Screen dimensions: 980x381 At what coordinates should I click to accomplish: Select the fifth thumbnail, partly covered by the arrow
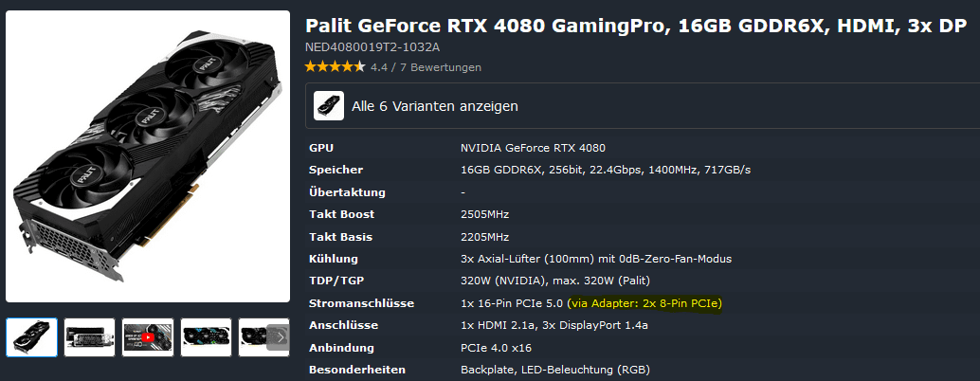click(252, 337)
